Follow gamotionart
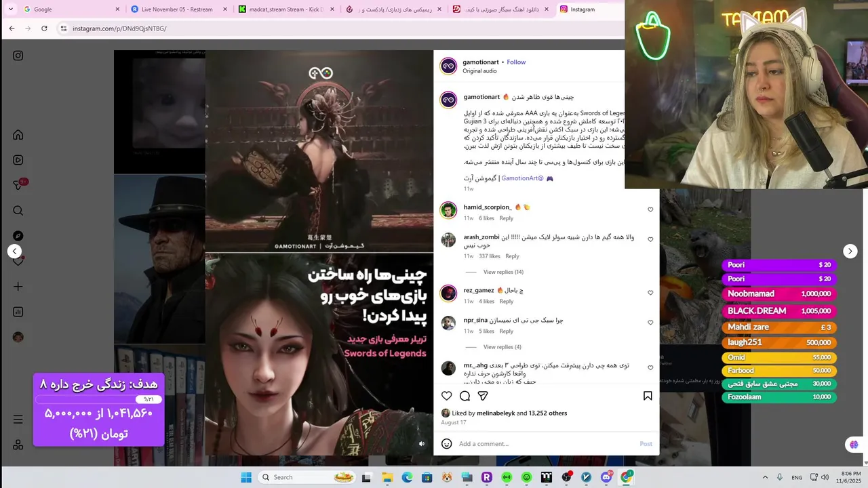This screenshot has width=868, height=488. (516, 62)
